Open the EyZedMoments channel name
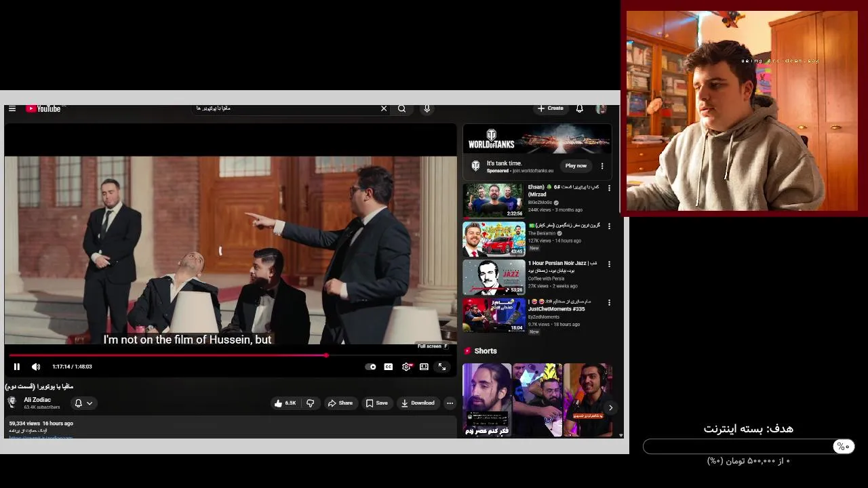 (544, 317)
